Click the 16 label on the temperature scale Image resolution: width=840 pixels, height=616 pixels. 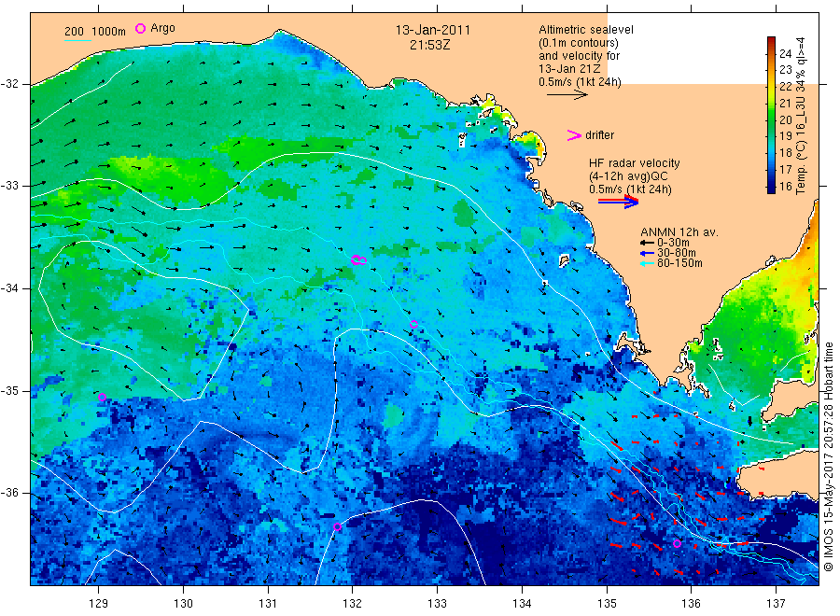[785, 187]
